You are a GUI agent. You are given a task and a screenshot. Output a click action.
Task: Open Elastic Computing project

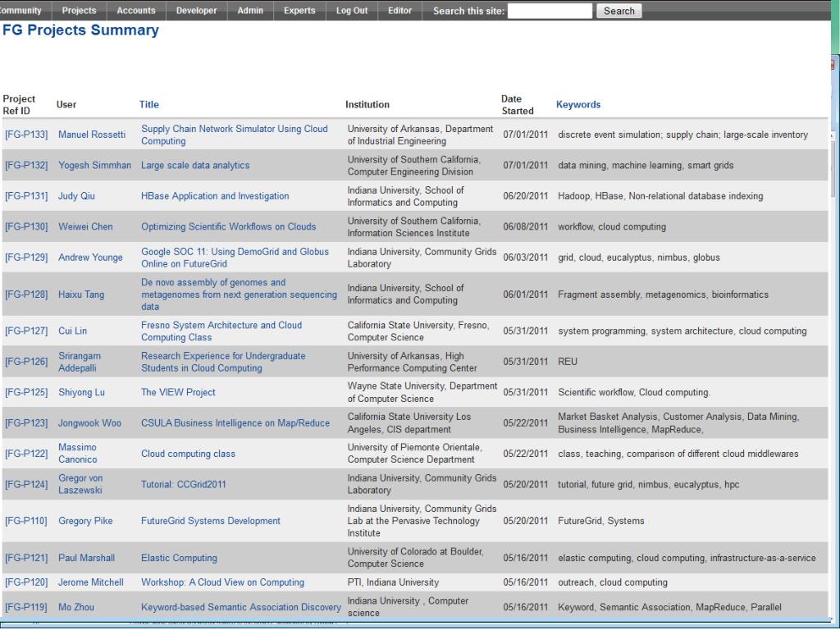(179, 558)
